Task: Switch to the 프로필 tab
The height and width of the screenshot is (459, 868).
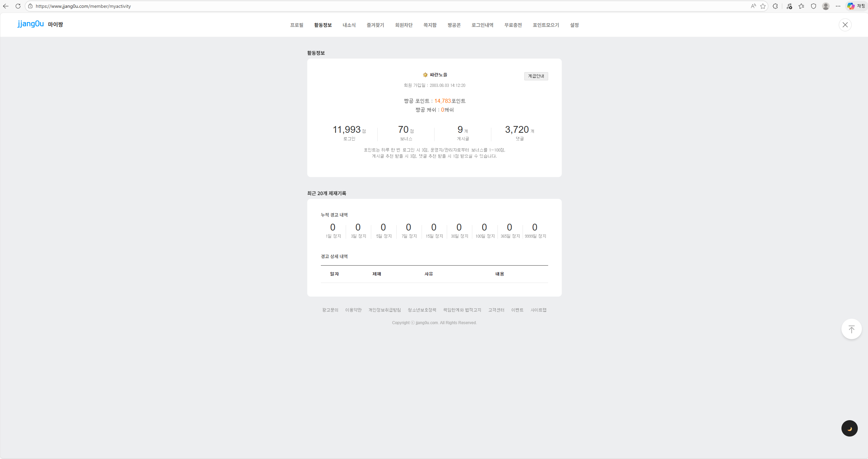Action: [x=297, y=25]
